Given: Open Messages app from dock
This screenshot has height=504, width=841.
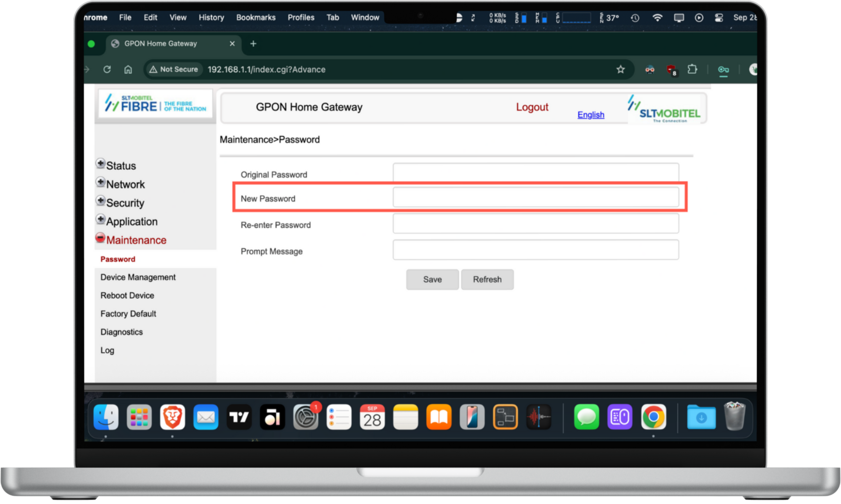Looking at the screenshot, I should pyautogui.click(x=586, y=417).
